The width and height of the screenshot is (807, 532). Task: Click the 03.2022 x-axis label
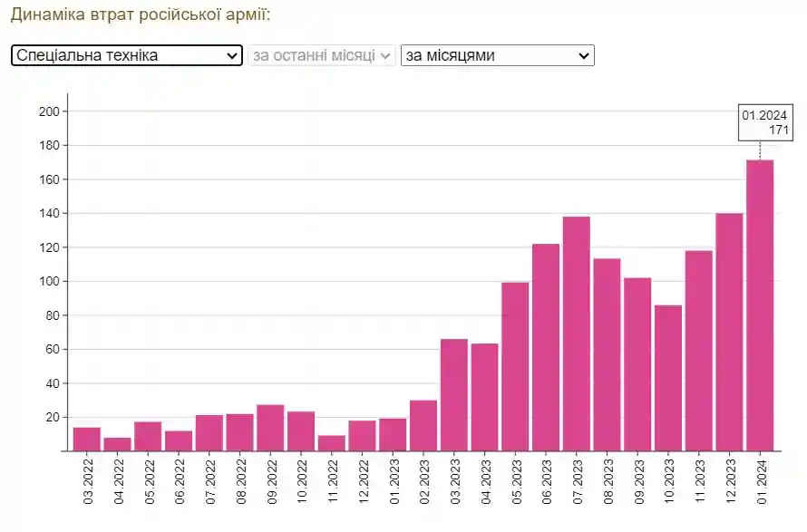[x=88, y=479]
